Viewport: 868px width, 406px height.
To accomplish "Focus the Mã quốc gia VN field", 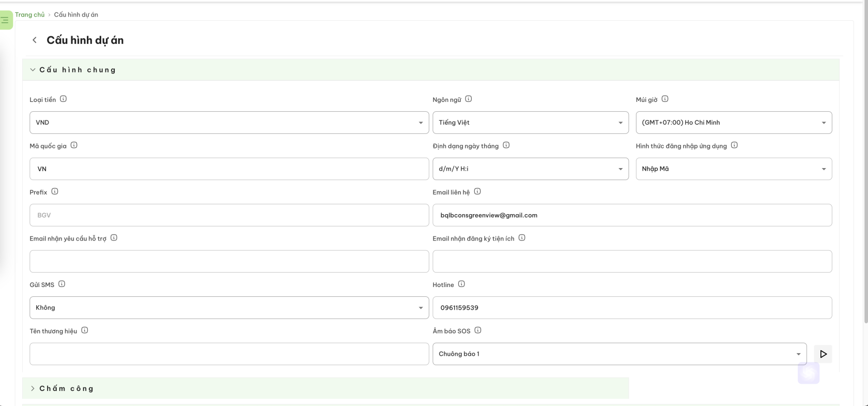I will point(229,169).
